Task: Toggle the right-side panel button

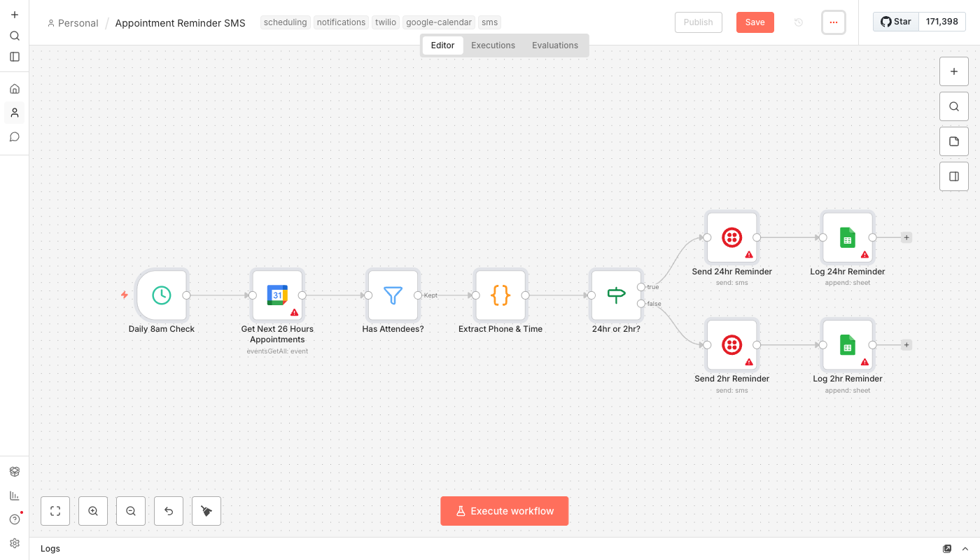Action: click(953, 176)
